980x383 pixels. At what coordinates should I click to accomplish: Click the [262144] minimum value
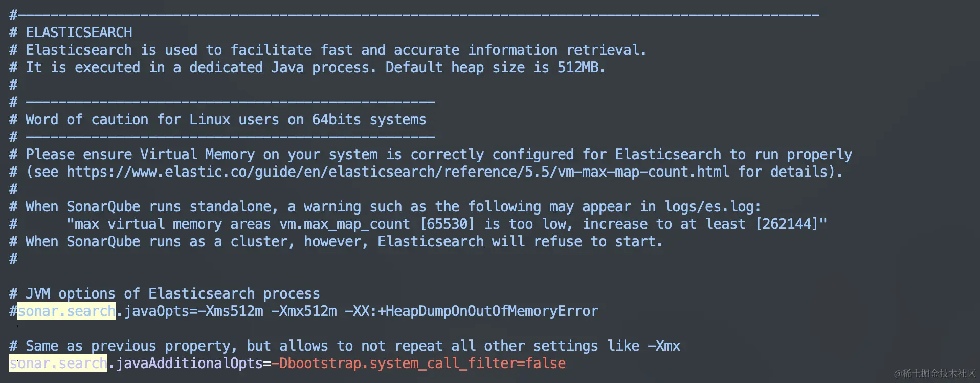(x=787, y=224)
